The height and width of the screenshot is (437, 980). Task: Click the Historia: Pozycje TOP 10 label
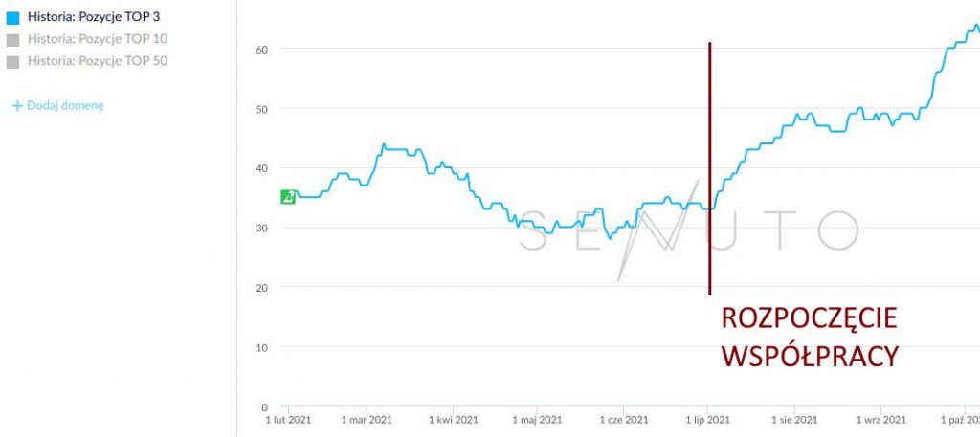click(98, 39)
